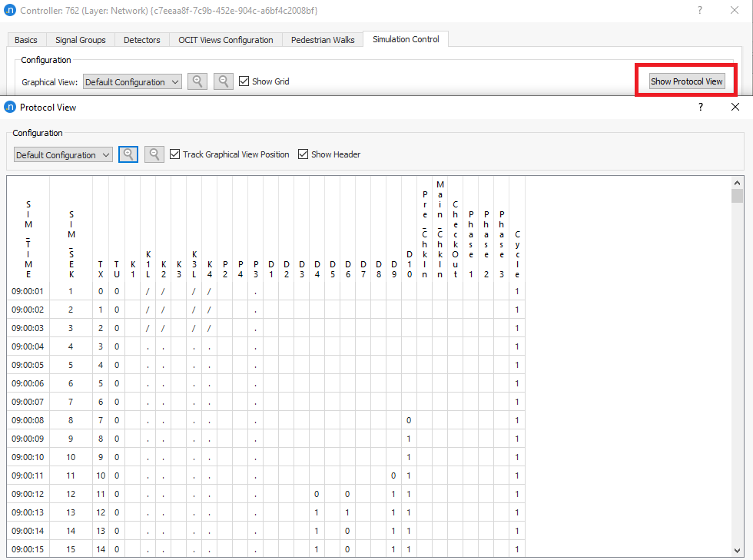Click the Protocol View title bar app icon
This screenshot has height=560, width=753.
10,108
